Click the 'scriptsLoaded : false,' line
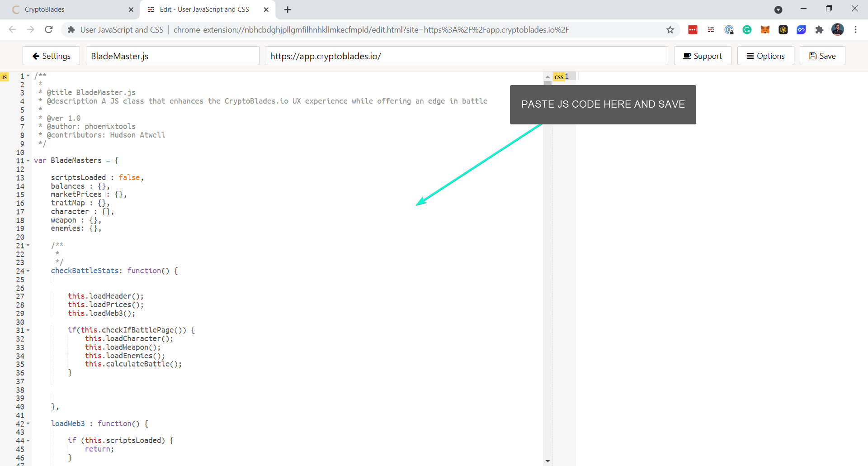This screenshot has height=466, width=868. point(97,177)
